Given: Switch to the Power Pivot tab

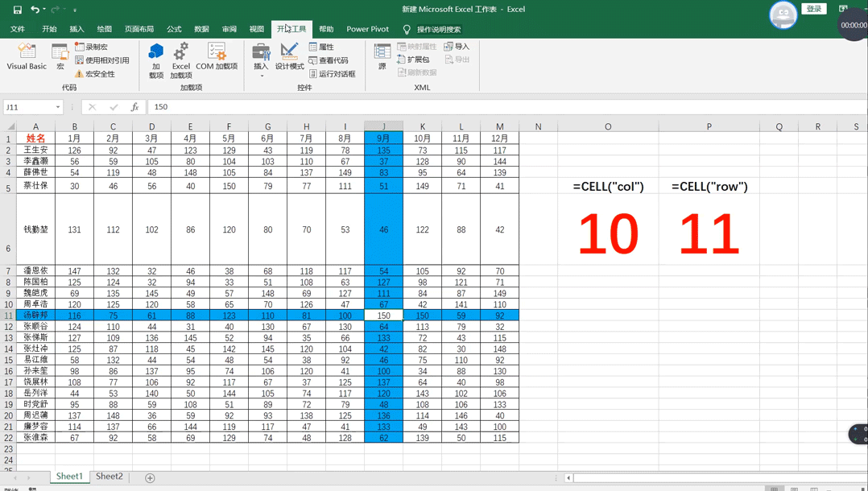Looking at the screenshot, I should click(367, 29).
